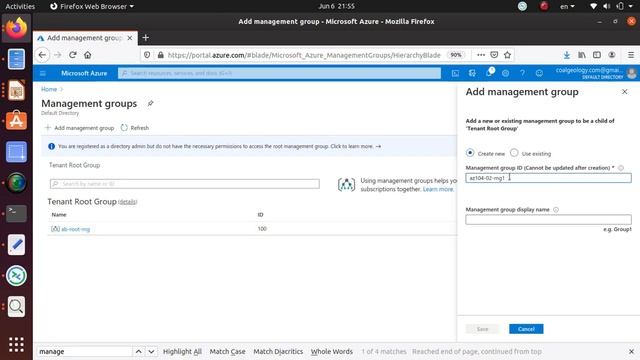Open a new browser tab
This screenshot has width=640, height=360.
[145, 38]
